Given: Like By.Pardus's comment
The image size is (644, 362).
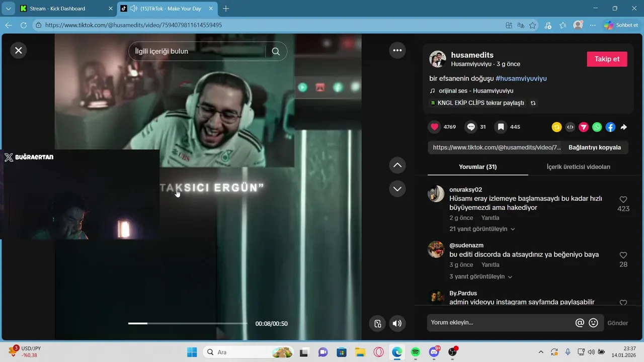Looking at the screenshot, I should pyautogui.click(x=623, y=303).
